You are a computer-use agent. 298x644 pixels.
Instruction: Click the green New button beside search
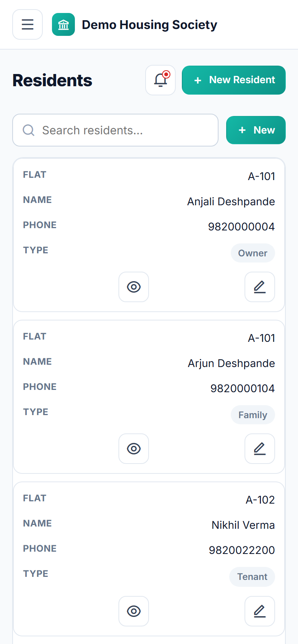pyautogui.click(x=256, y=130)
